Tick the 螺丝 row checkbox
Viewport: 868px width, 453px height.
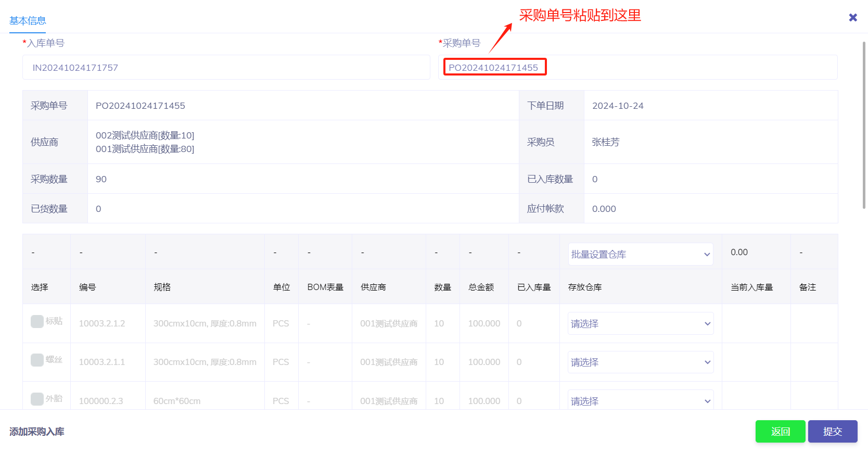[37, 360]
